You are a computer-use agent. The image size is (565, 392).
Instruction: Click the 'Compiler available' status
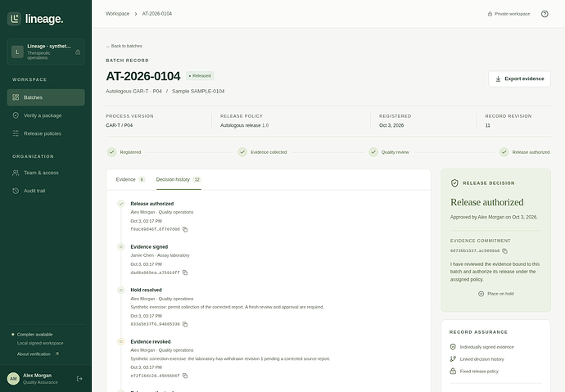tap(34, 335)
